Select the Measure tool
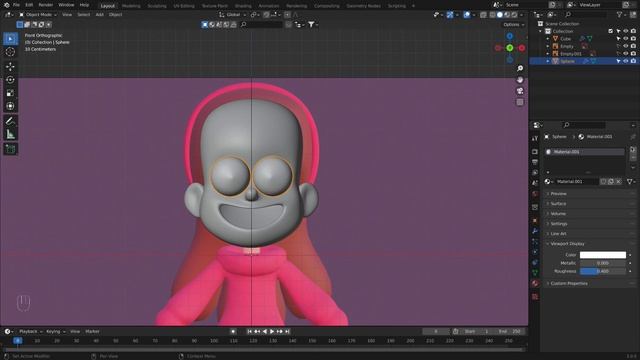The height and width of the screenshot is (360, 640). 11,134
